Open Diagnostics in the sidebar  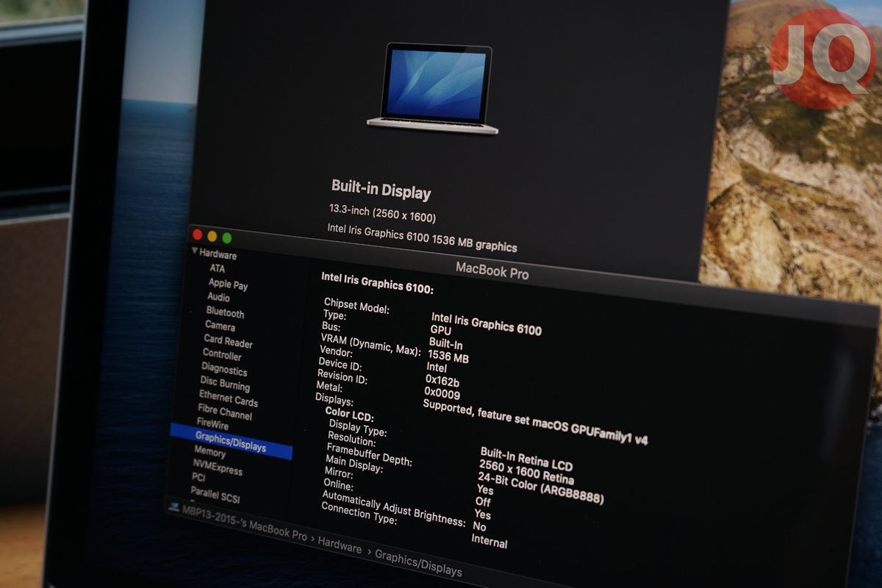pos(224,369)
